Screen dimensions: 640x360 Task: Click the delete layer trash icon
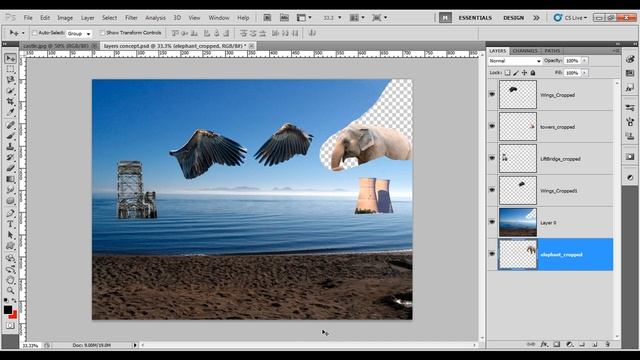click(607, 344)
